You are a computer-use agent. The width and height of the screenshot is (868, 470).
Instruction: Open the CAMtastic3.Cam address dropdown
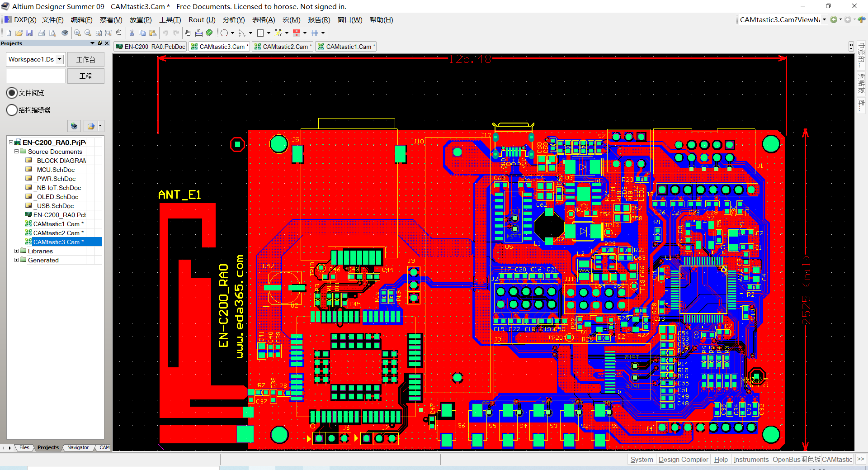(824, 19)
